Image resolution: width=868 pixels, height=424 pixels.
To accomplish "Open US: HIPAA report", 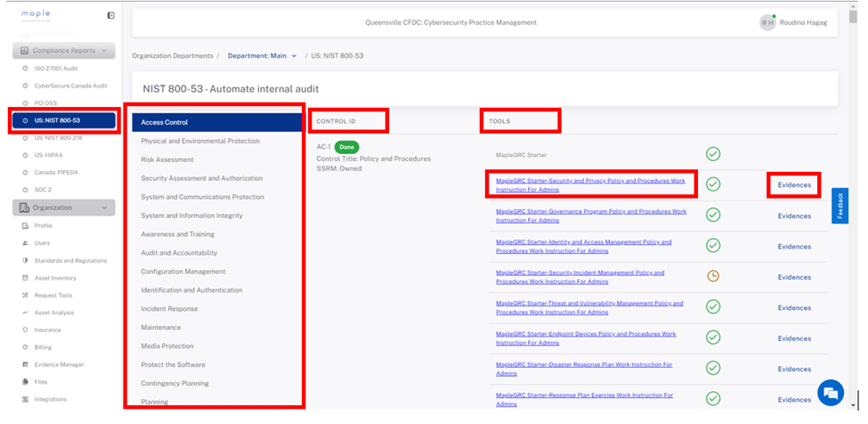I will [x=49, y=155].
